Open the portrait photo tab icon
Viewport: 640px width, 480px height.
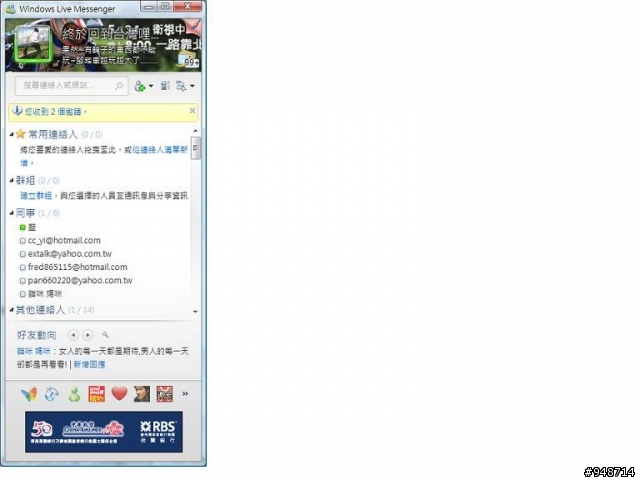click(x=142, y=394)
